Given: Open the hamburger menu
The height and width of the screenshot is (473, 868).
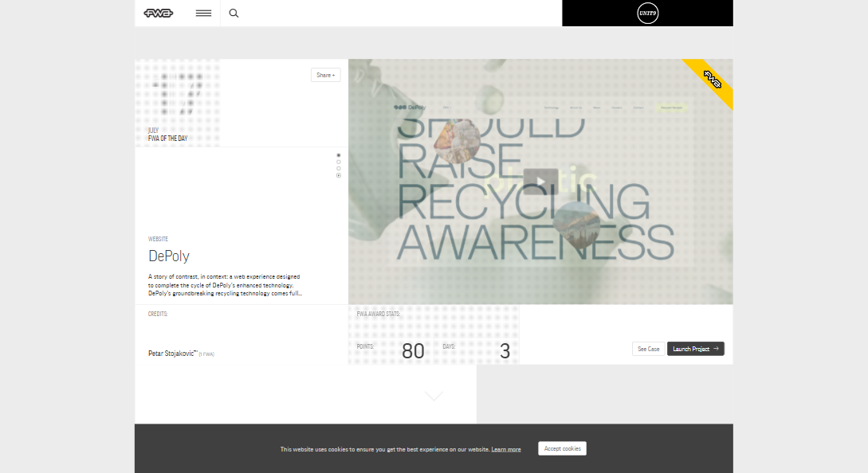Looking at the screenshot, I should tap(203, 13).
